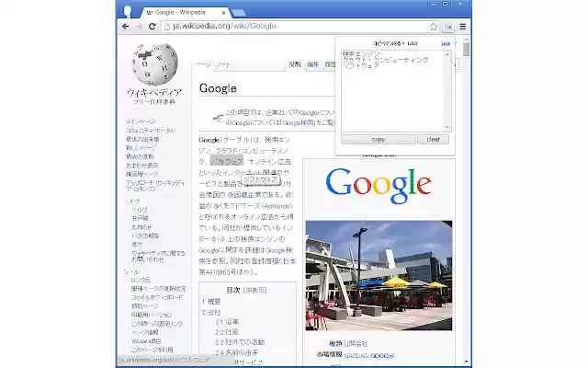Bookmark this page with the star icon

click(434, 27)
